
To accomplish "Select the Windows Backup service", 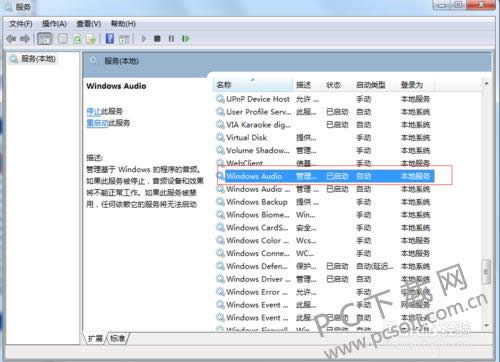I will pos(257,202).
